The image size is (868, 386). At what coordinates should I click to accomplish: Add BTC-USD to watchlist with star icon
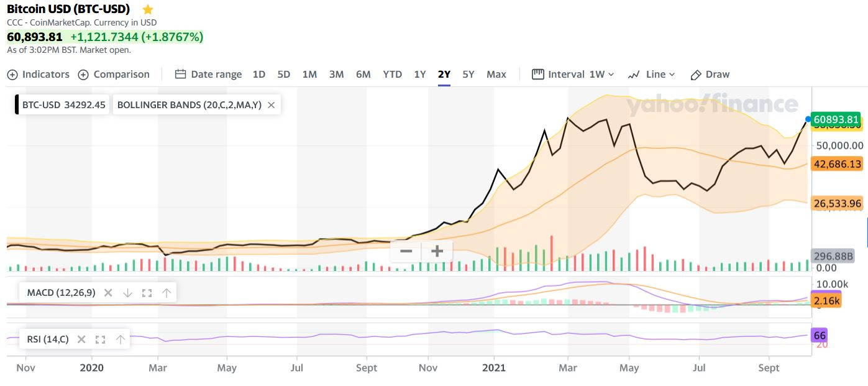coord(148,9)
